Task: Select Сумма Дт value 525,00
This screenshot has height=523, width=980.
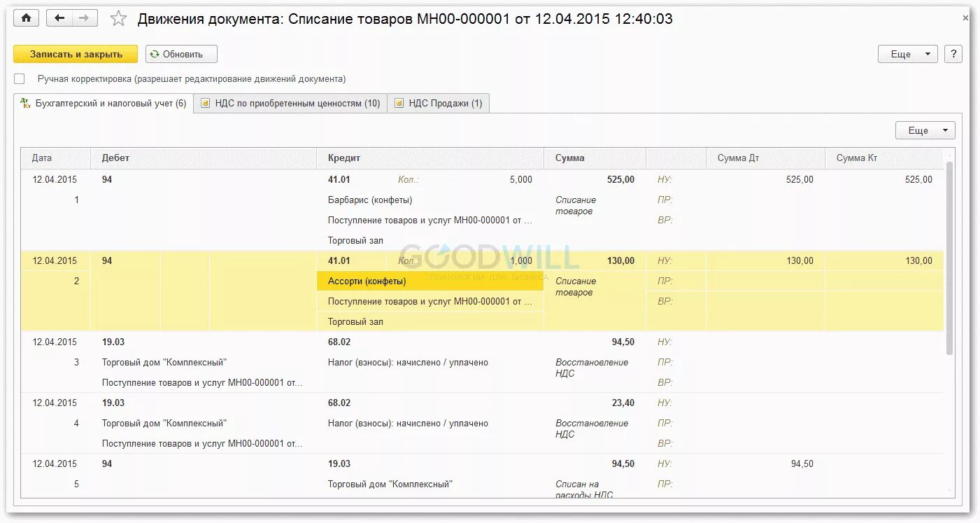Action: point(800,179)
